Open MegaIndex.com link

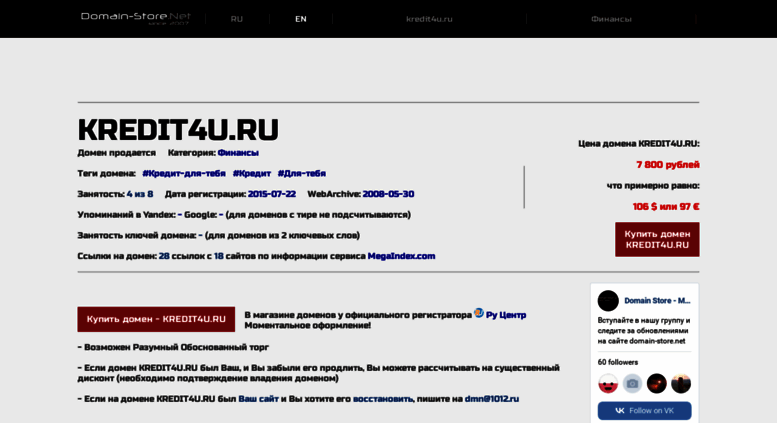401,256
